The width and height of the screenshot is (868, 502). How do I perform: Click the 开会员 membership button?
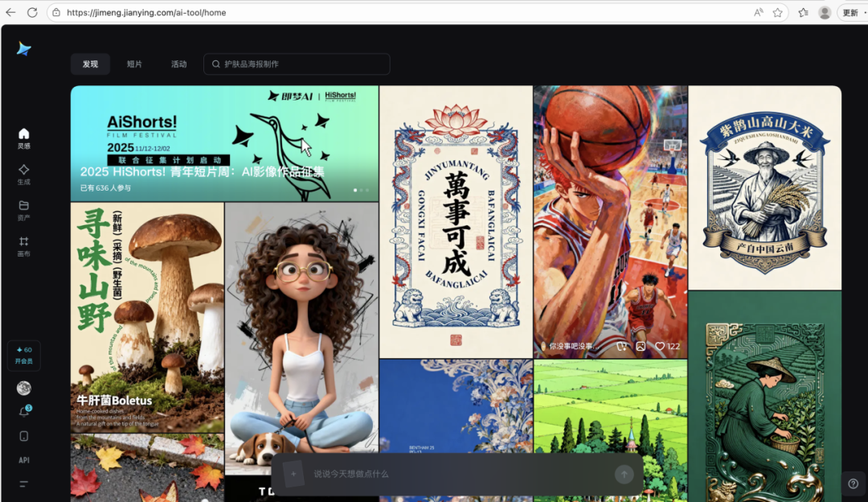[x=24, y=355]
